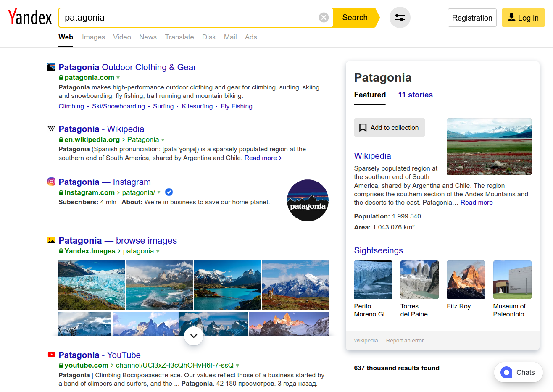Expand instagram.com result options arrow

pyautogui.click(x=159, y=192)
